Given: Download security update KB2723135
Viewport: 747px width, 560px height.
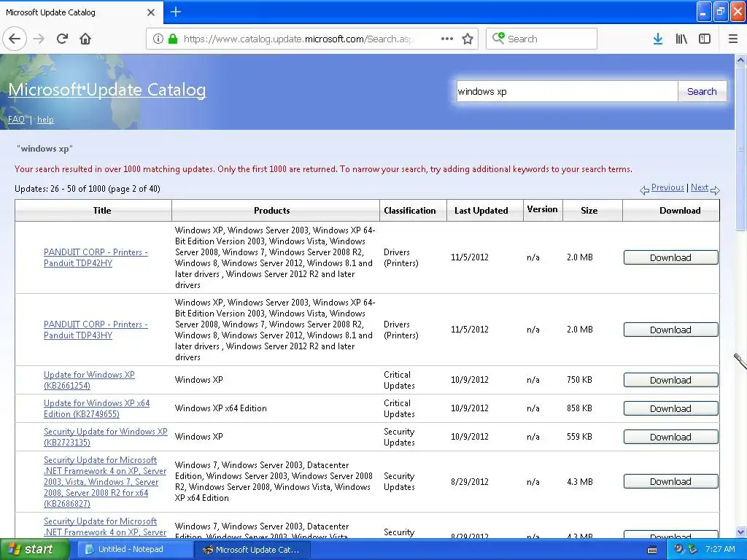Looking at the screenshot, I should (671, 437).
